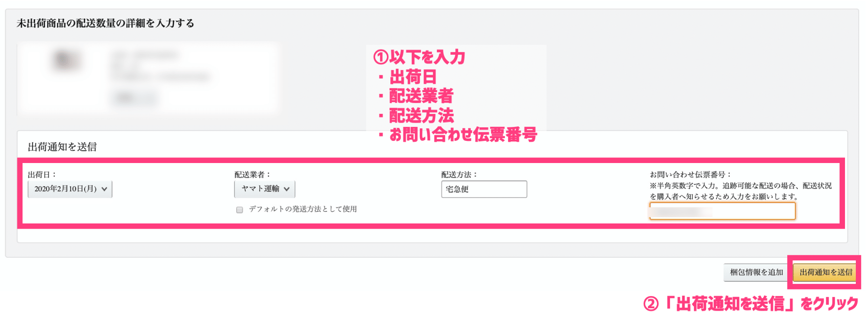
Task: Click the chevron arrow beside 2020年2月10日(月)
Action: coord(104,189)
